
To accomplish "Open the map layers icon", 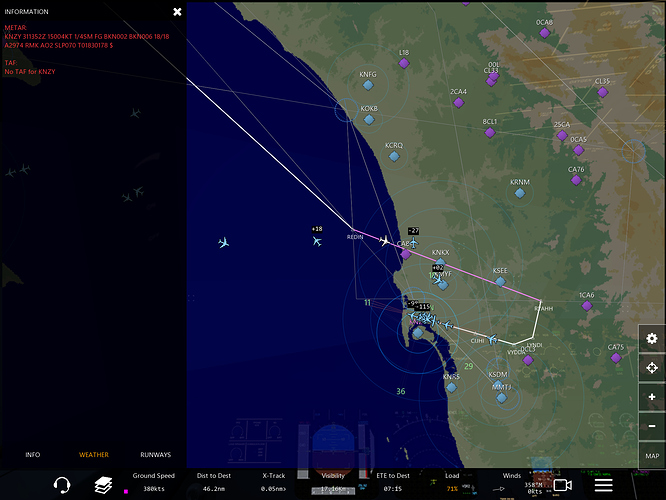I will click(103, 485).
